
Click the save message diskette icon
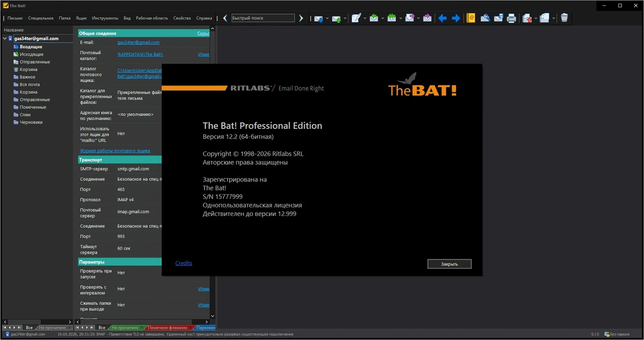point(498,18)
